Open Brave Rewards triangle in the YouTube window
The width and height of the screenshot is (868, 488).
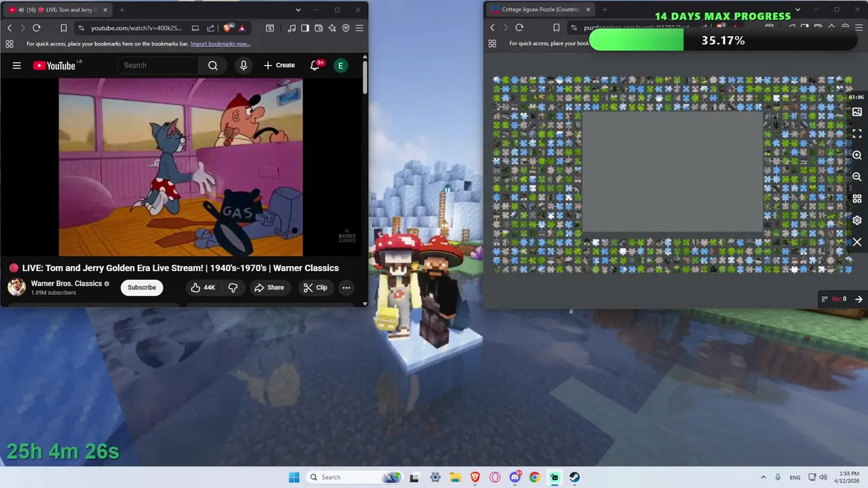tap(242, 28)
